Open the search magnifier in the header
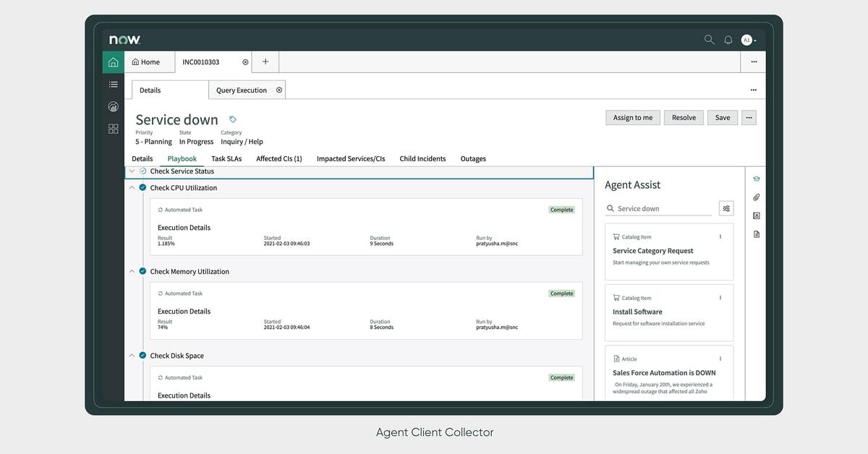 (709, 40)
